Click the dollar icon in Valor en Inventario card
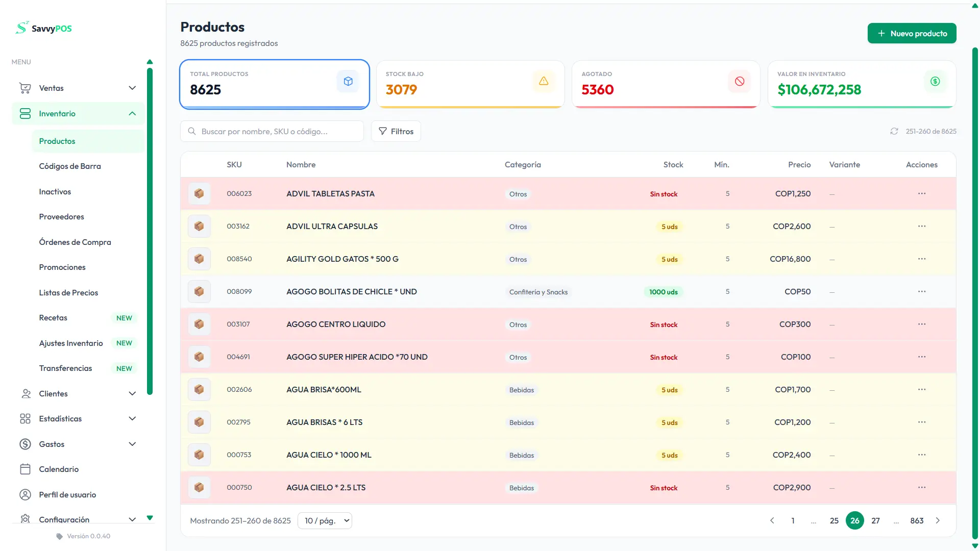This screenshot has height=551, width=980. coord(935,81)
